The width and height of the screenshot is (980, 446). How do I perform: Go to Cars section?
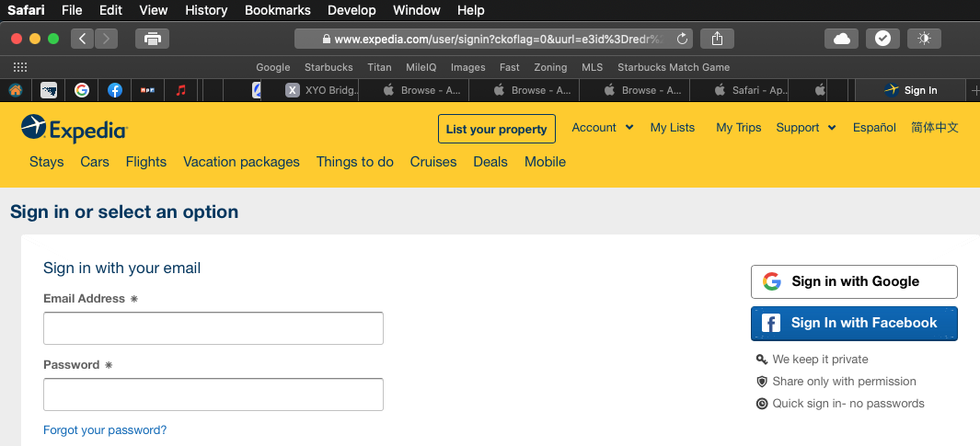click(x=95, y=162)
